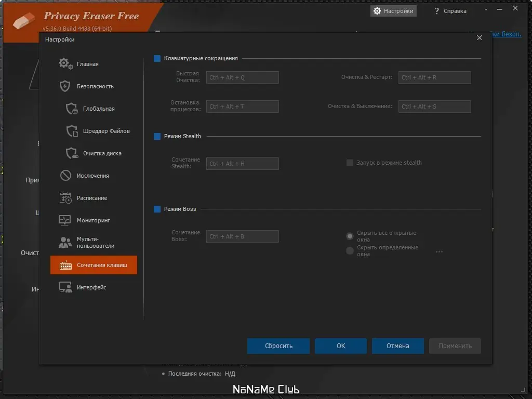Click the Privacy Eraser Free title text
The height and width of the screenshot is (399, 532).
point(91,16)
